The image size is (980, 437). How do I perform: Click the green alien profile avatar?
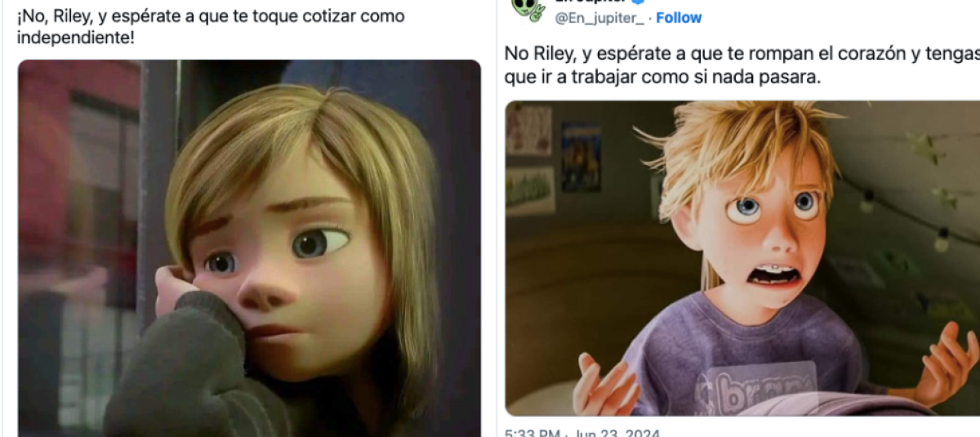[528, 8]
